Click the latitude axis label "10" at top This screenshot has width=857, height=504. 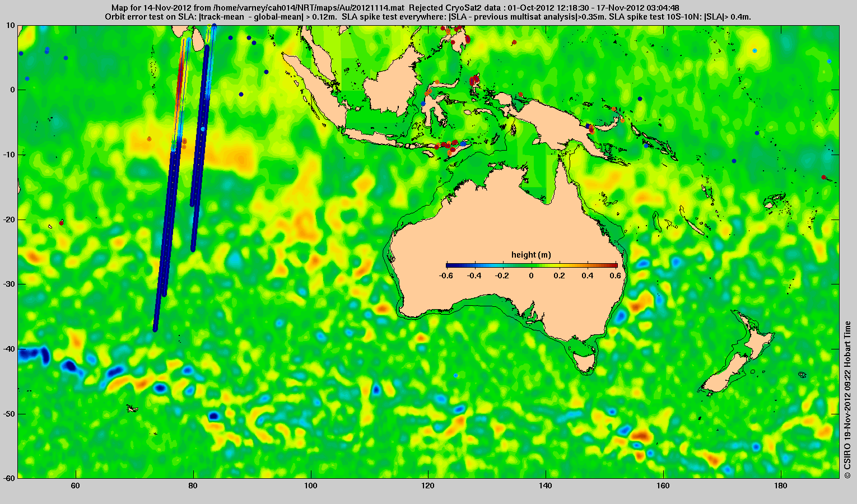click(11, 26)
